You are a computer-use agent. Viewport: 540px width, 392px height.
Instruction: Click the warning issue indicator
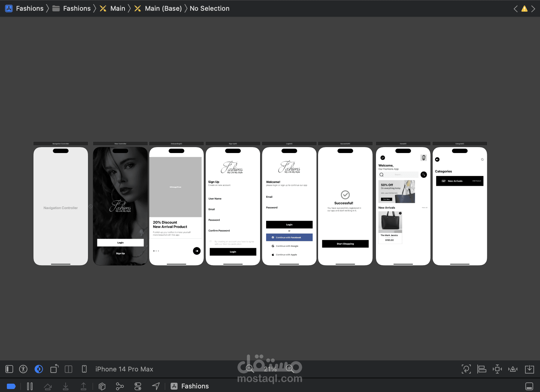click(x=524, y=9)
